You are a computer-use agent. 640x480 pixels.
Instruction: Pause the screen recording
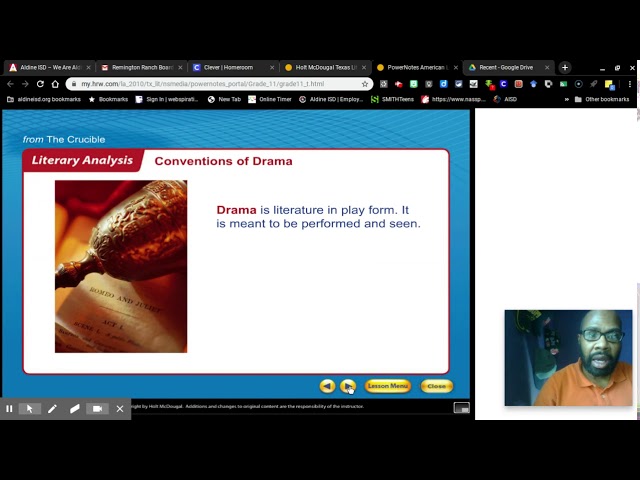click(x=9, y=409)
